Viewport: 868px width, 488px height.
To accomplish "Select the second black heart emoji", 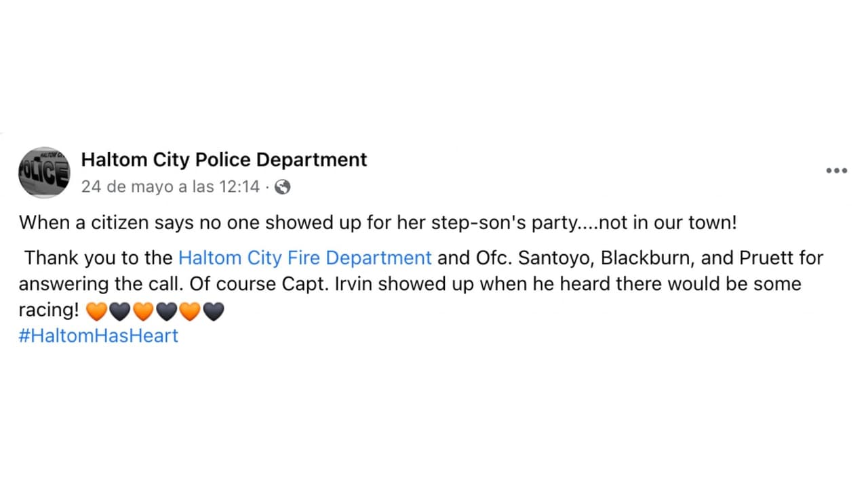I will click(x=167, y=311).
